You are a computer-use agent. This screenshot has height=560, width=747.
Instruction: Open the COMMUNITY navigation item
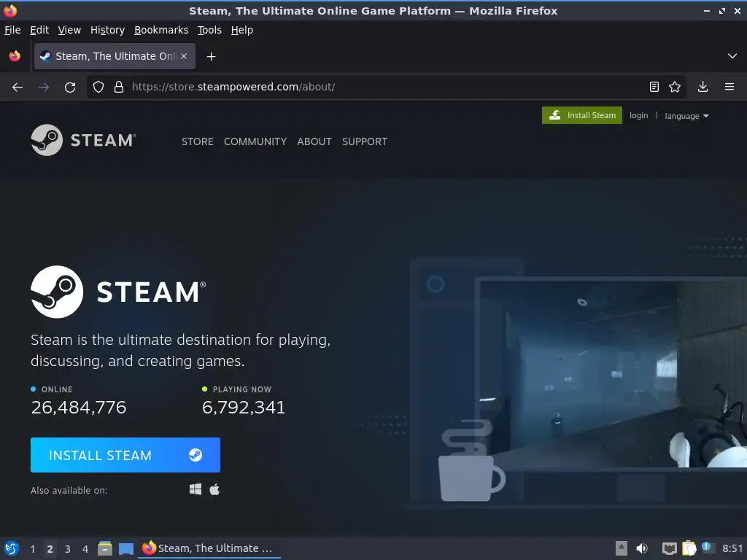pyautogui.click(x=255, y=141)
